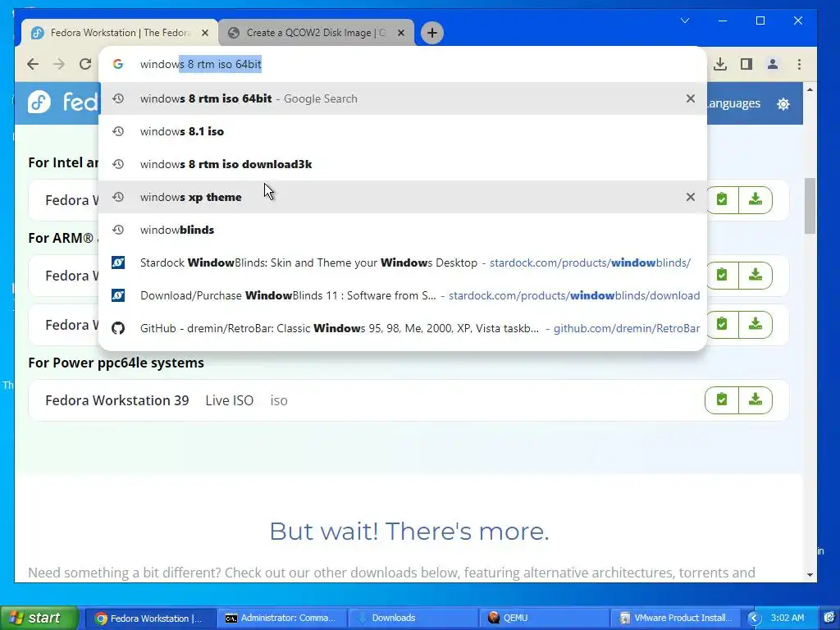Switch to the Downloads taskbar window

(x=413, y=619)
